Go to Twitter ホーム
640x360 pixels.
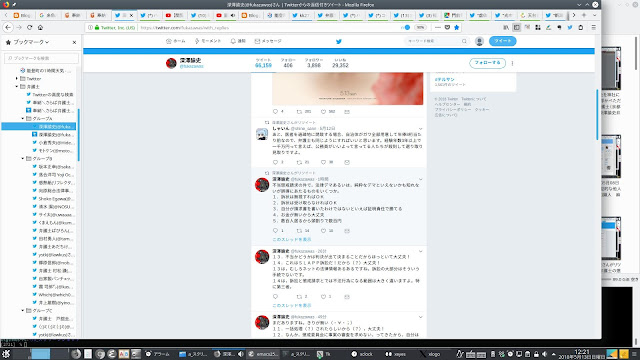point(176,41)
